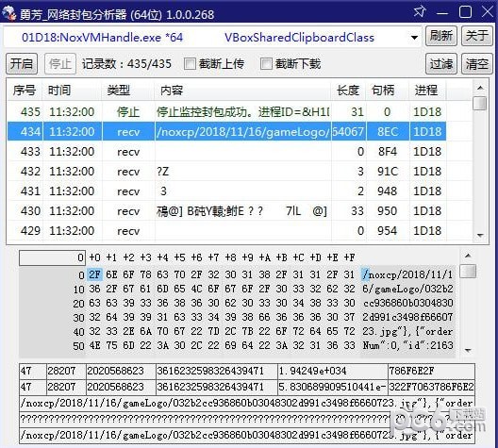This screenshot has height=448, width=498.
Task: Click the 刷新 refresh button
Action: pyautogui.click(x=441, y=36)
